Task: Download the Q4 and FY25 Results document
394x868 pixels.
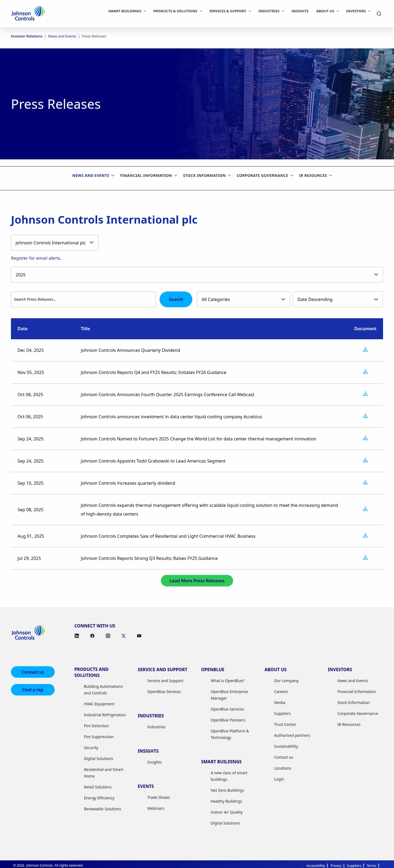Action: click(365, 372)
